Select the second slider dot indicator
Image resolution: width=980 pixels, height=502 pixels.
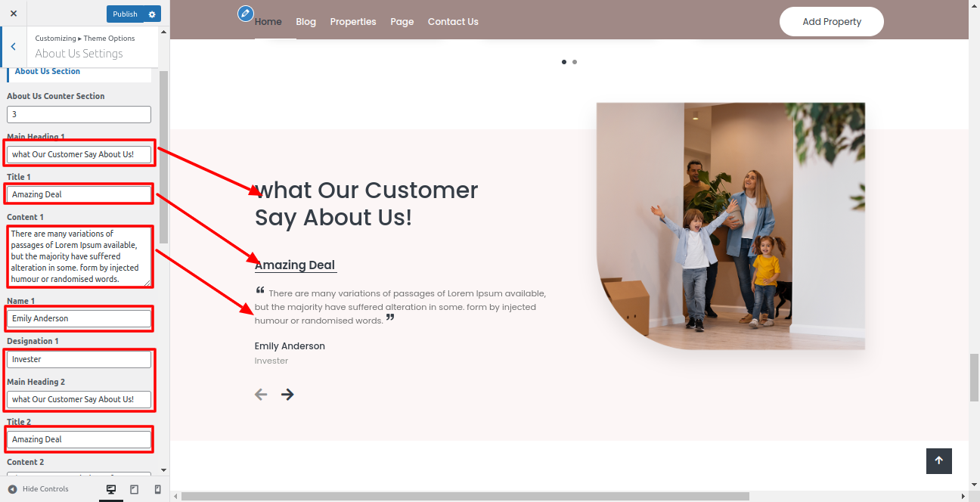tap(575, 62)
